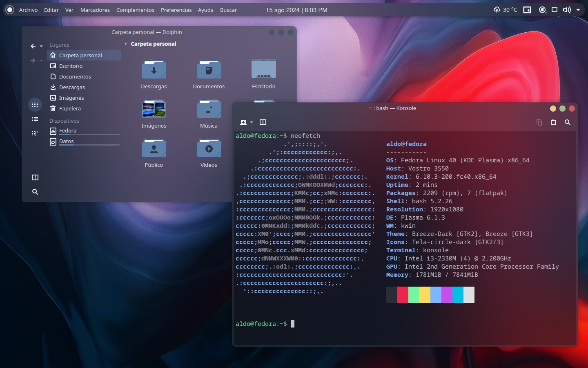Toggle the split view button in Konsole
The width and height of the screenshot is (588, 368).
click(x=263, y=122)
